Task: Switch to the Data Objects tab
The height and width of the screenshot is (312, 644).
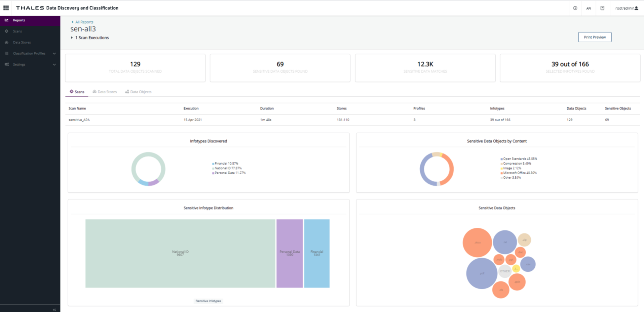Action: point(138,92)
